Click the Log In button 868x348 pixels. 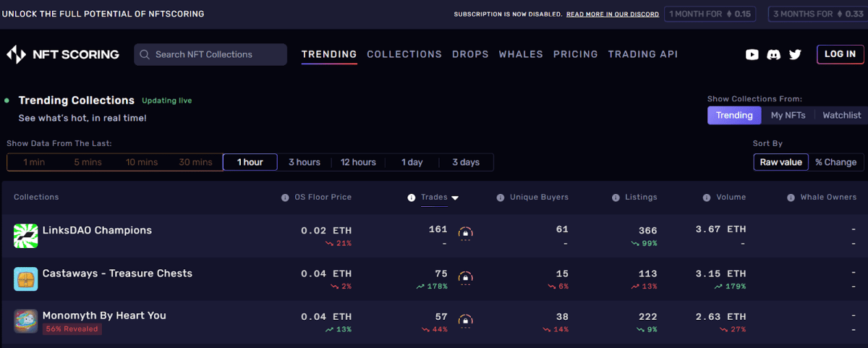[x=841, y=54]
